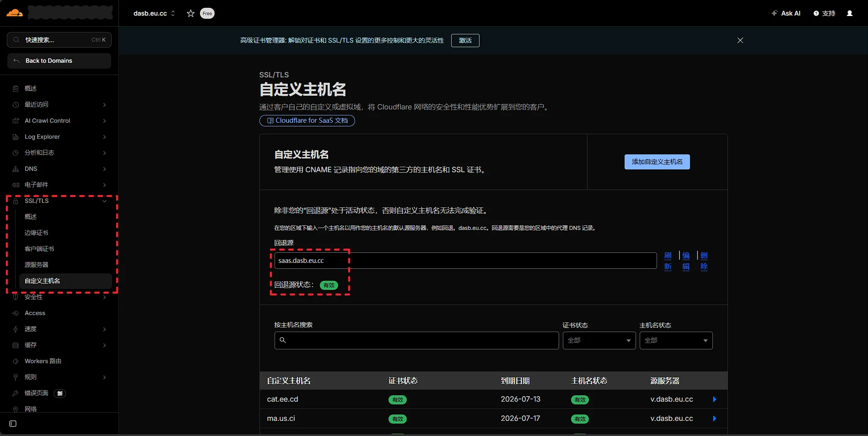This screenshot has width=868, height=436.
Task: Click Back to Domains
Action: (x=59, y=60)
